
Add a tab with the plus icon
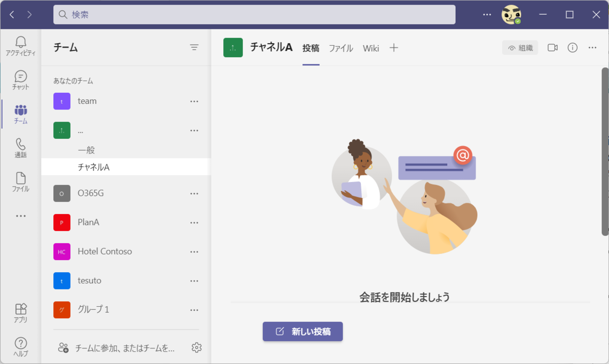click(x=394, y=48)
